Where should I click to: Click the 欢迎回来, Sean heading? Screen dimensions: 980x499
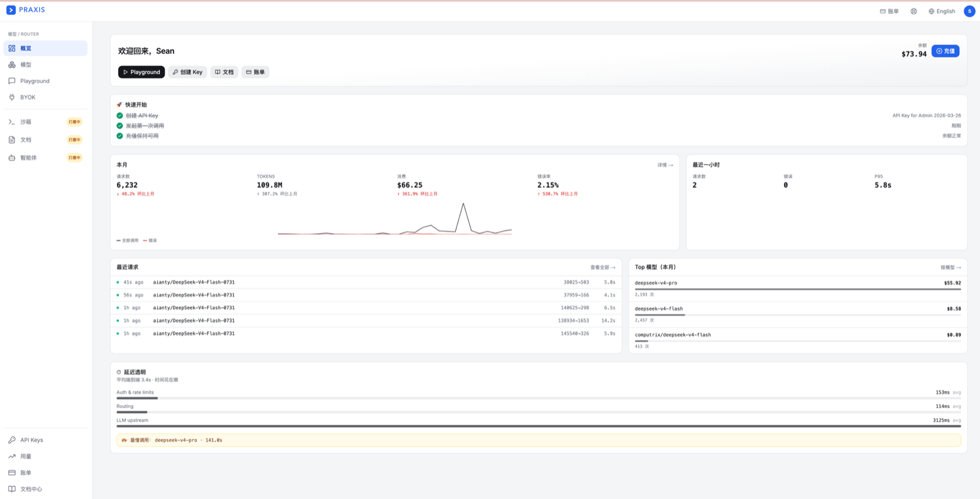click(146, 51)
